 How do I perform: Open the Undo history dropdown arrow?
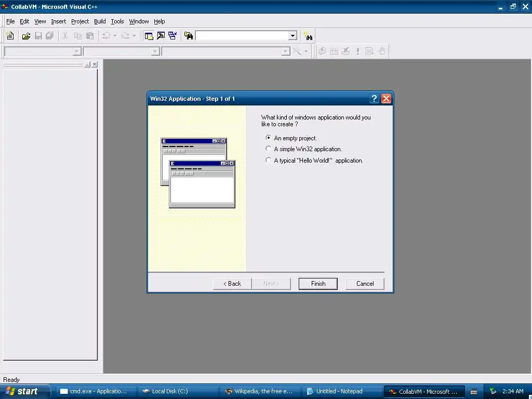(x=115, y=36)
